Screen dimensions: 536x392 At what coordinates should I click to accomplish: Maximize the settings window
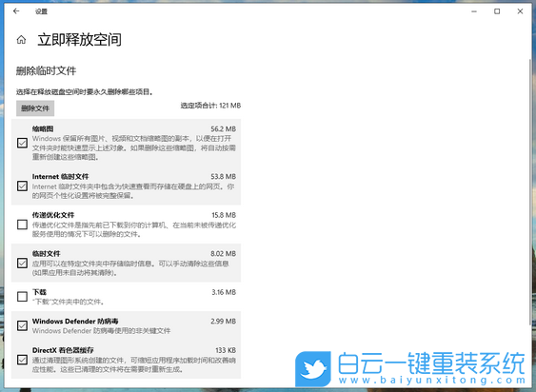(497, 11)
